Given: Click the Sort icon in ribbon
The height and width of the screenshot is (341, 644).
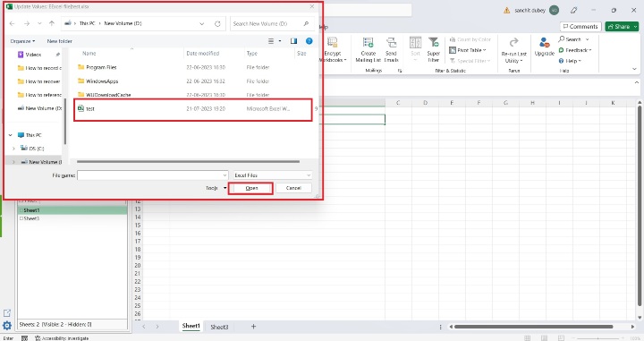Looking at the screenshot, I should click(x=415, y=43).
